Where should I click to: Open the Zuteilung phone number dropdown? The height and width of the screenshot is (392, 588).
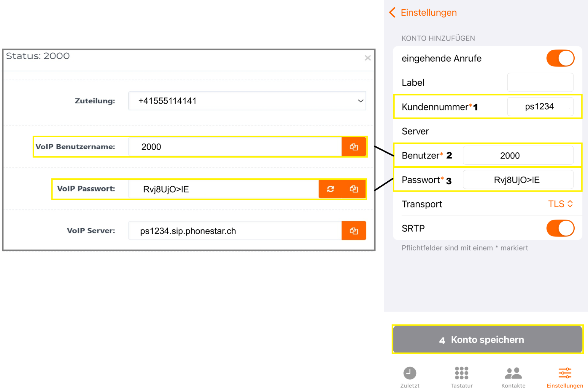[x=247, y=101]
